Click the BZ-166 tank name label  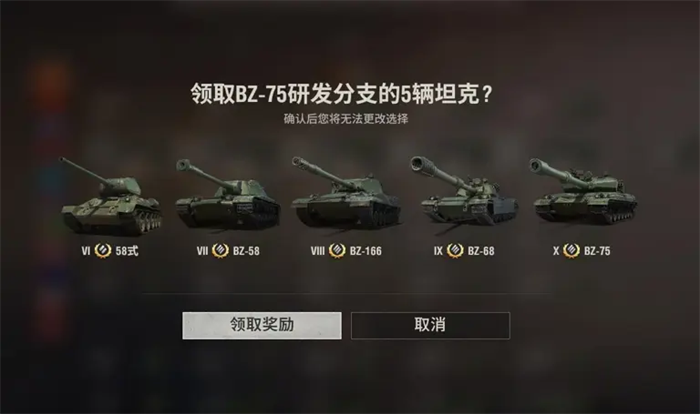click(x=366, y=251)
